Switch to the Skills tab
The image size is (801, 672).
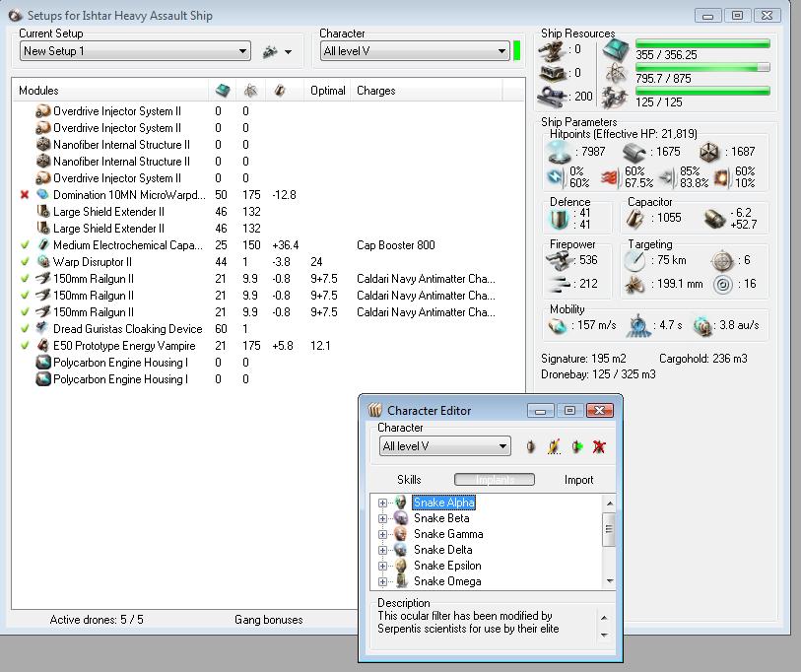[409, 480]
